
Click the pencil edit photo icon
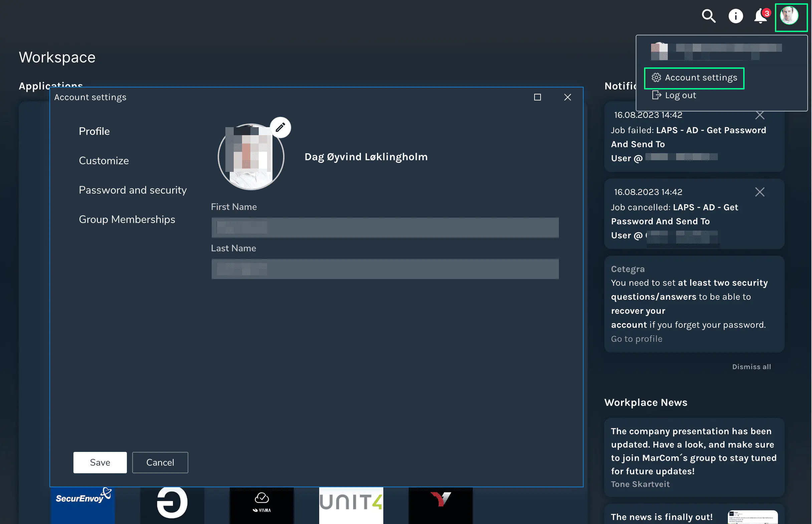pos(280,127)
